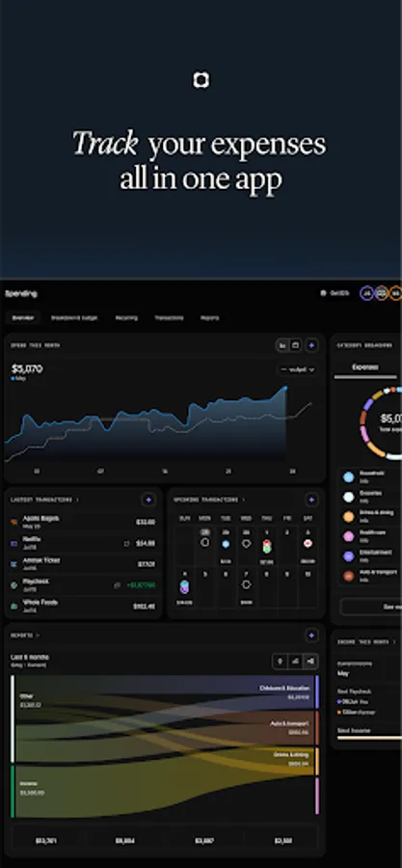The width and height of the screenshot is (402, 868).
Task: Click the plus icon in Reports card
Action: click(x=311, y=635)
